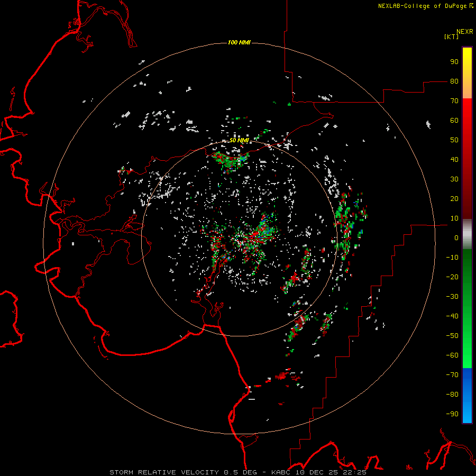The image size is (476, 476).
Task: Click the 50 NMI range ring label
Action: [x=239, y=140]
